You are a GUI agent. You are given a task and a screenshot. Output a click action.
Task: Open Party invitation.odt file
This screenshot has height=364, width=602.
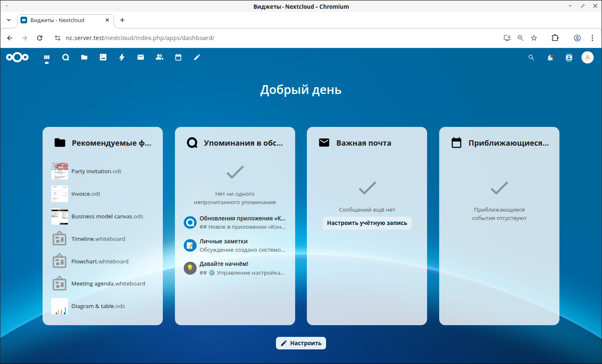point(96,171)
